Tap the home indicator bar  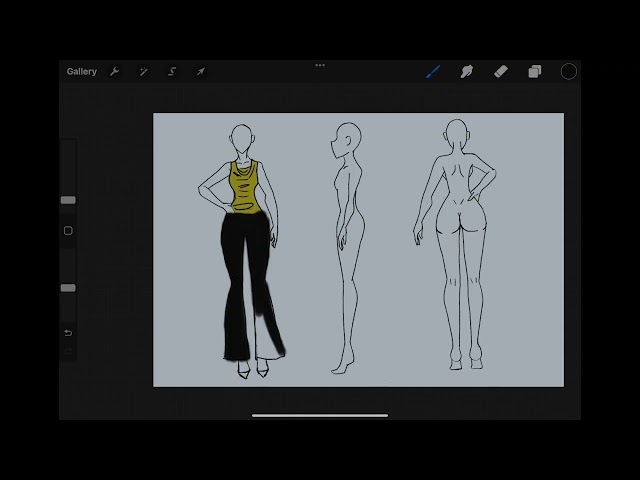(320, 416)
